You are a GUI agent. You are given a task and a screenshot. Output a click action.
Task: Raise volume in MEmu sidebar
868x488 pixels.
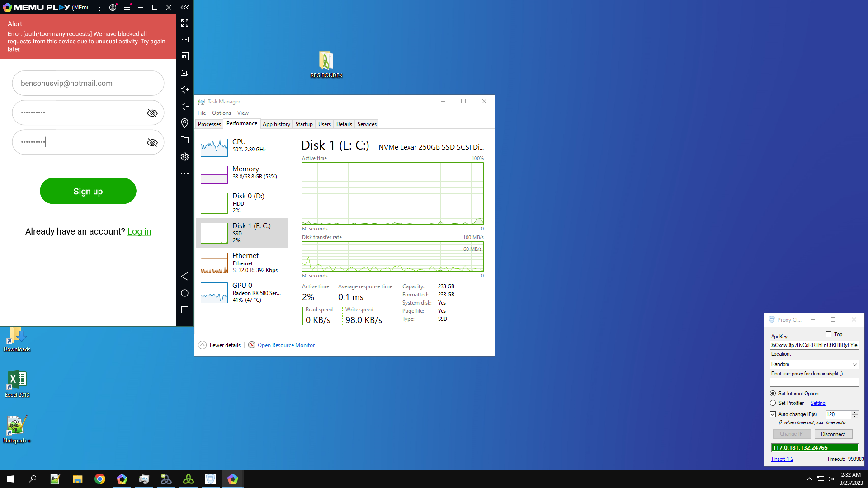(184, 90)
